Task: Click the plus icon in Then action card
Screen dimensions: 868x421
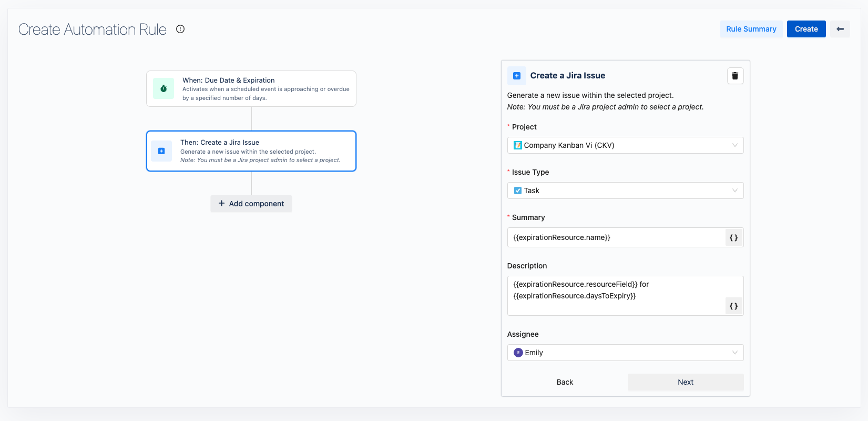Action: pyautogui.click(x=161, y=151)
